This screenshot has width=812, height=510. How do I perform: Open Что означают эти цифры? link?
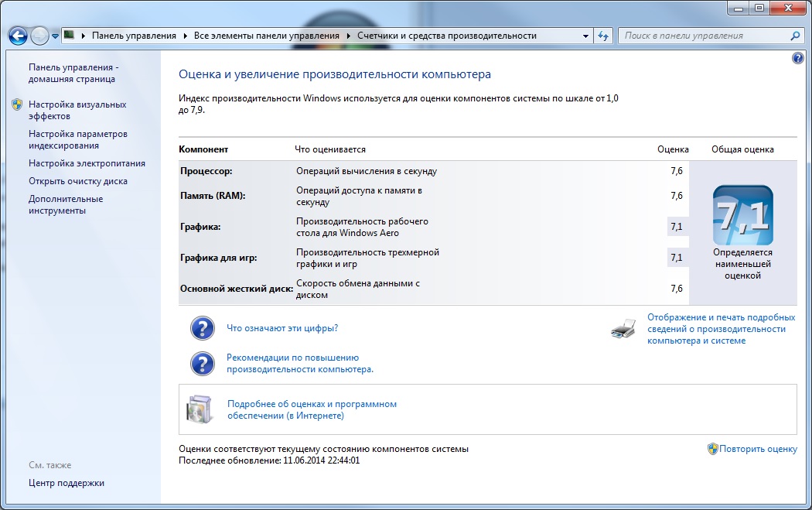pyautogui.click(x=282, y=328)
